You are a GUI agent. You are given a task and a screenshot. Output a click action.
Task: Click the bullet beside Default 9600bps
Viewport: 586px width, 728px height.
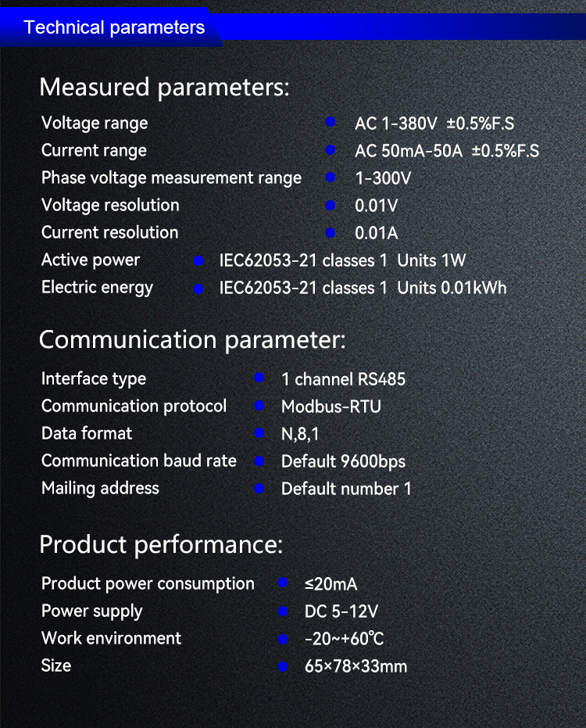click(259, 461)
